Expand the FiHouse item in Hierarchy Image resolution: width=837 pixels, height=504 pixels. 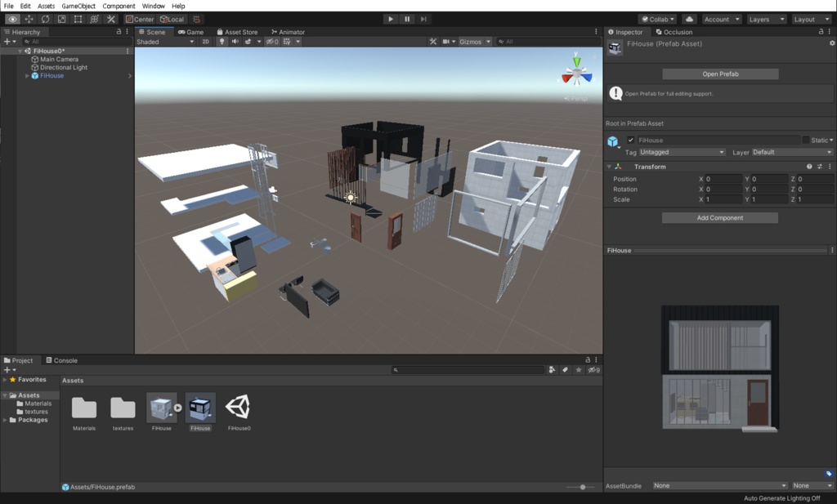coord(25,76)
